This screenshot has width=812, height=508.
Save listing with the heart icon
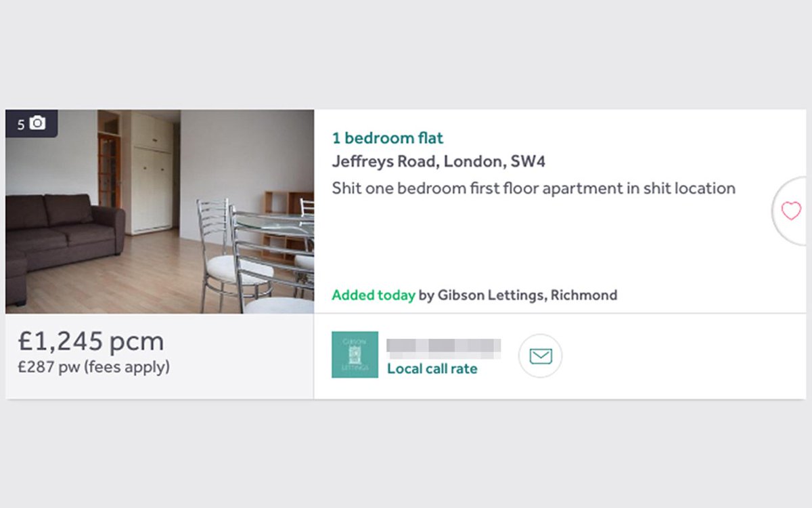click(791, 211)
